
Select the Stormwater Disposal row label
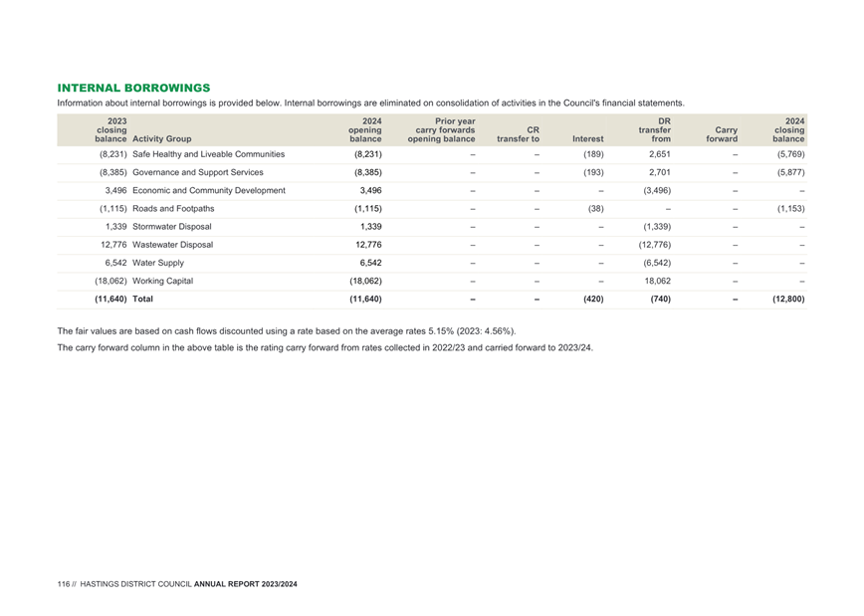coord(172,227)
